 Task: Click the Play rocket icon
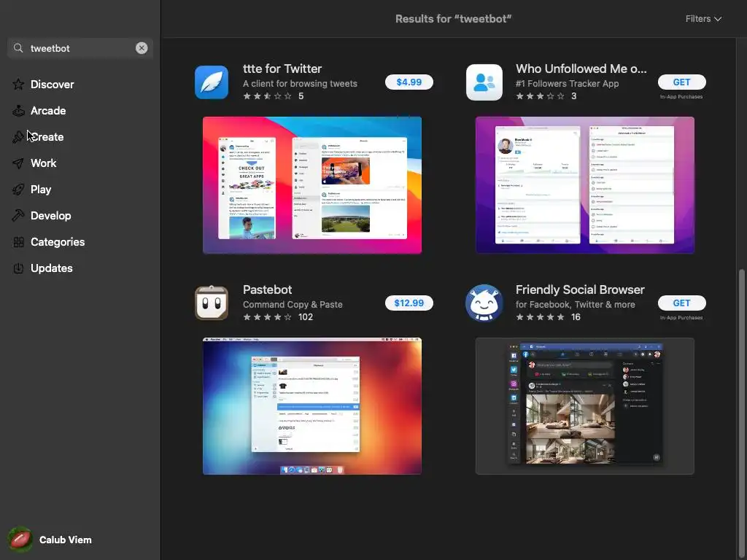(18, 190)
